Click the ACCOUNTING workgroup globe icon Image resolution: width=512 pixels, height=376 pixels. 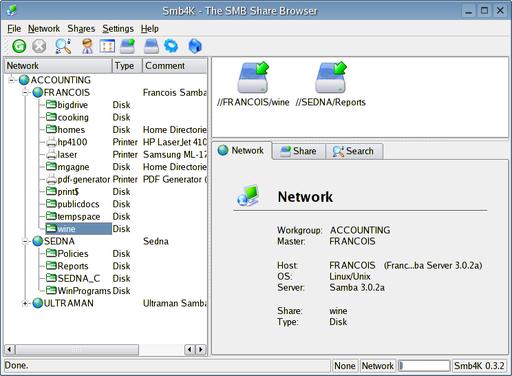[x=24, y=80]
